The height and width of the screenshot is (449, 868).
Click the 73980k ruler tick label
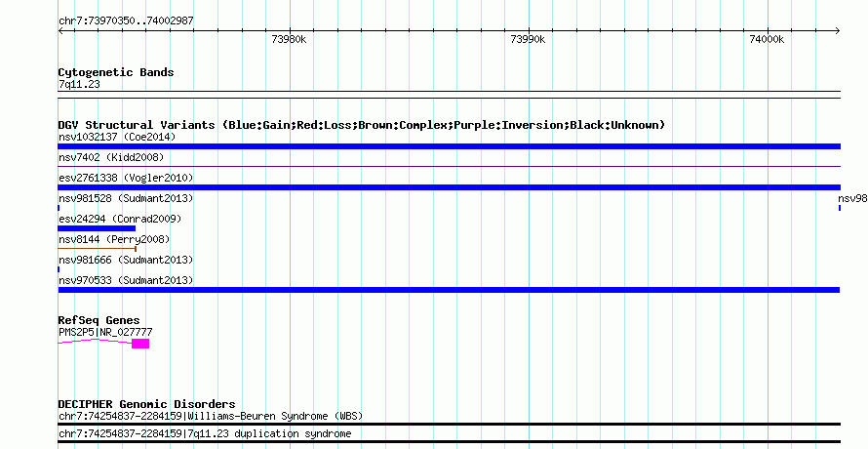pos(289,39)
